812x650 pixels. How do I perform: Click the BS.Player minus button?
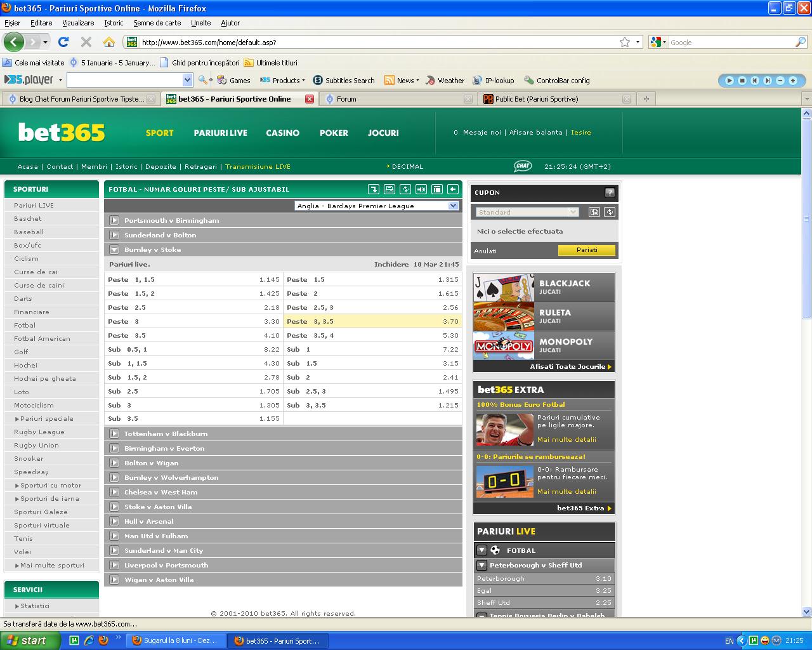[780, 81]
